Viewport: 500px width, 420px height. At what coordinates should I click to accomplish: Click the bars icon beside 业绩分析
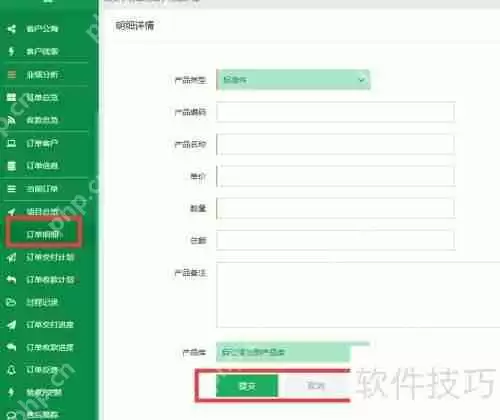pos(12,74)
